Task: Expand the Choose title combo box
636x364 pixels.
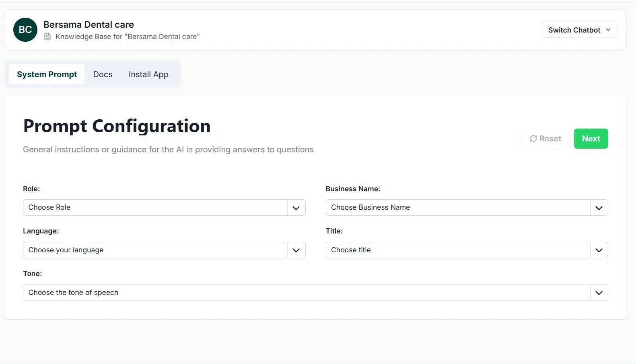Action: point(458,250)
